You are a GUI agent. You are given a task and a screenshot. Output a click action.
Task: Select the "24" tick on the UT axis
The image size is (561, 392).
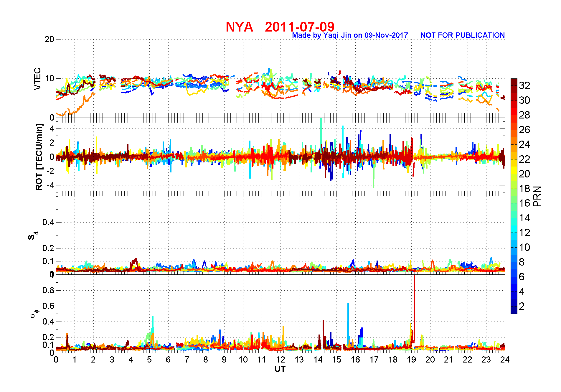[505, 360]
